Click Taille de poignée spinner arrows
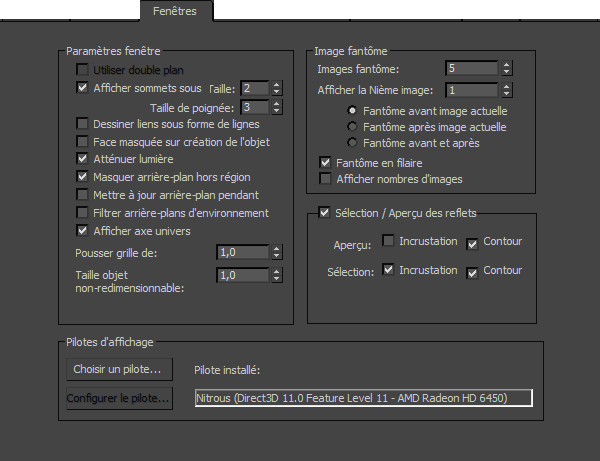This screenshot has width=600, height=461. [x=277, y=107]
